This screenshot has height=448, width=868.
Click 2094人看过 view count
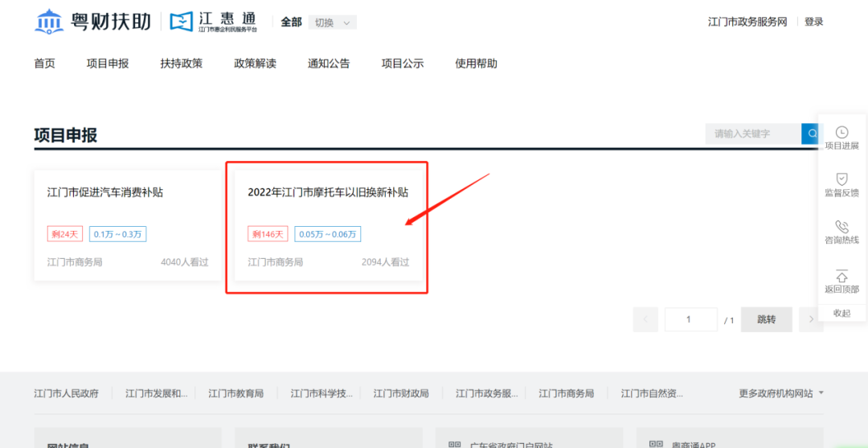pyautogui.click(x=385, y=262)
